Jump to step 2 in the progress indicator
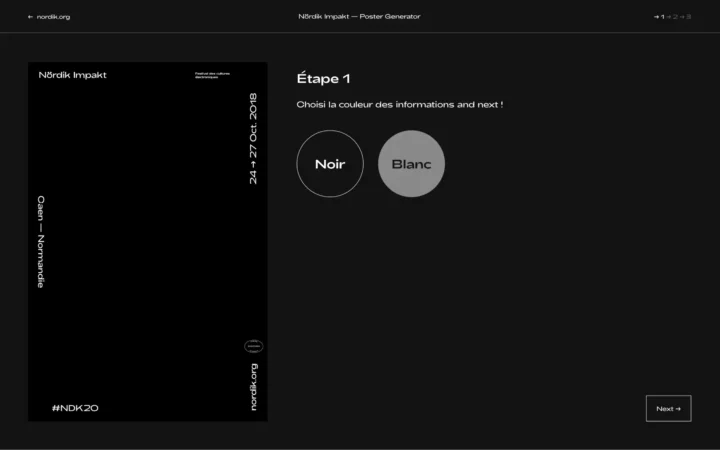The height and width of the screenshot is (450, 720). [x=674, y=17]
